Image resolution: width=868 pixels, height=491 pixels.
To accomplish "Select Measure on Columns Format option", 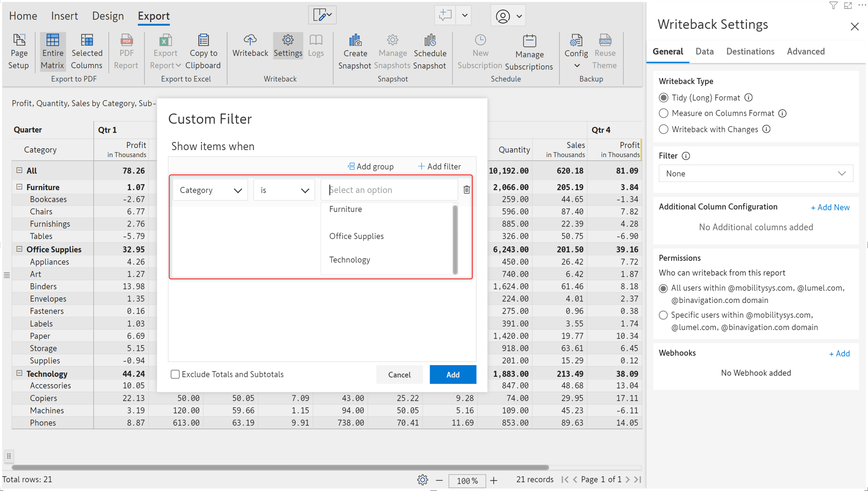I will 663,113.
